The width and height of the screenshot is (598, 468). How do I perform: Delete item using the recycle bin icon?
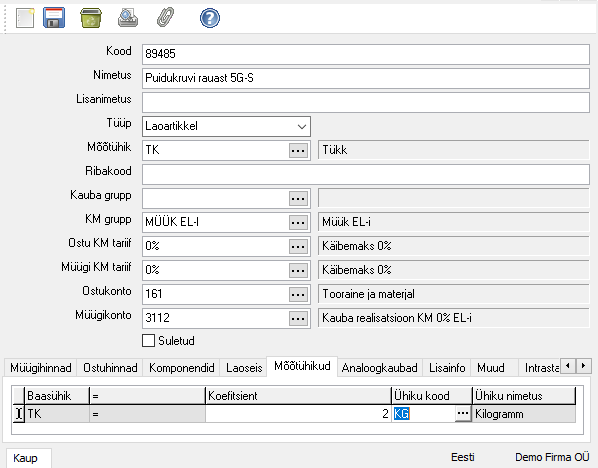tap(91, 18)
